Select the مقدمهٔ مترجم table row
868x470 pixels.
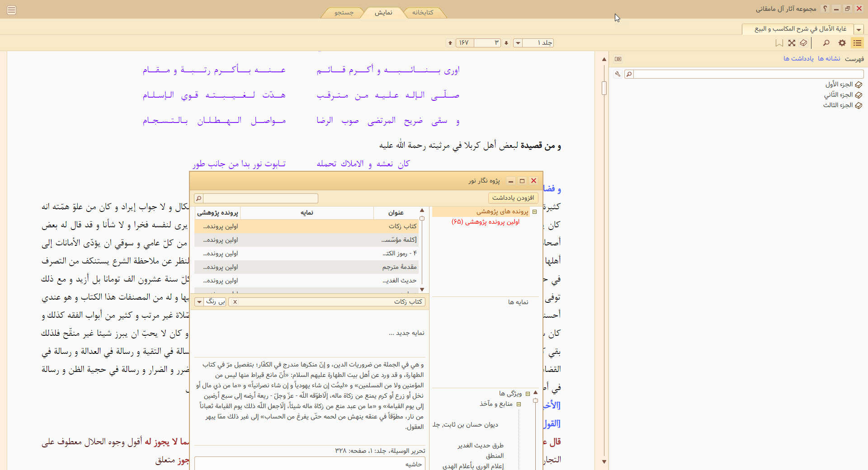coord(307,267)
